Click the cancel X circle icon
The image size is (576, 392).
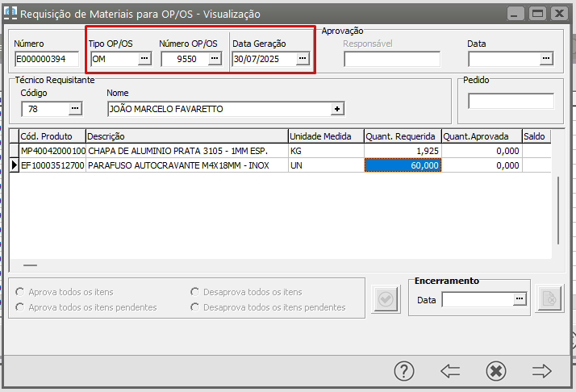pos(496,370)
